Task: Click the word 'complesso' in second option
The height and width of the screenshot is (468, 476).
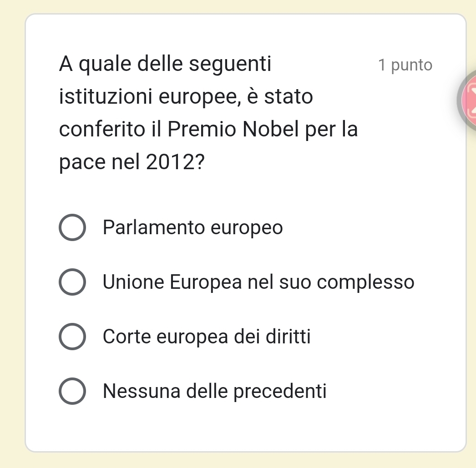Action: pyautogui.click(x=366, y=282)
